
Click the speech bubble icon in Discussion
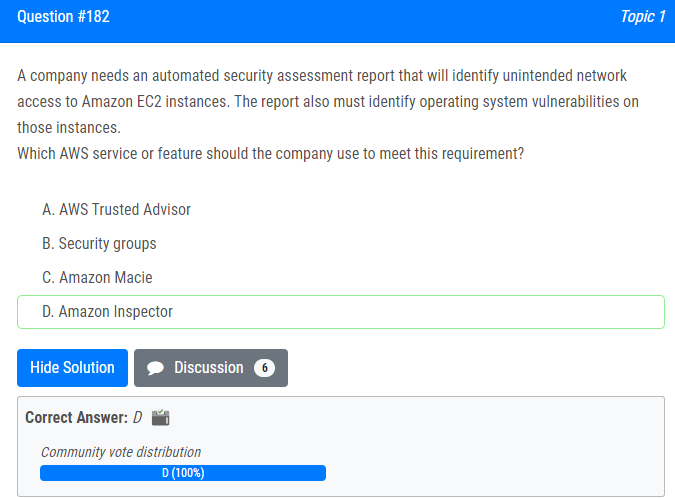(155, 368)
